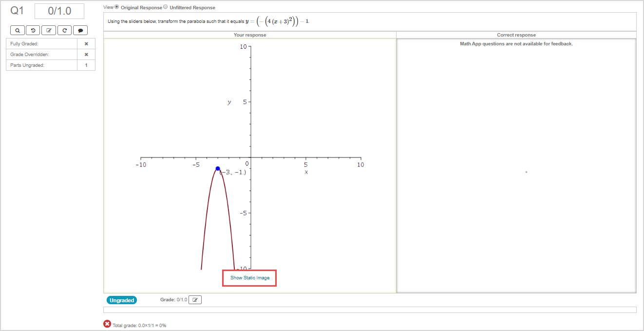Click the X mark in Grade Overridden row
Image resolution: width=644 pixels, height=331 pixels.
[x=86, y=55]
